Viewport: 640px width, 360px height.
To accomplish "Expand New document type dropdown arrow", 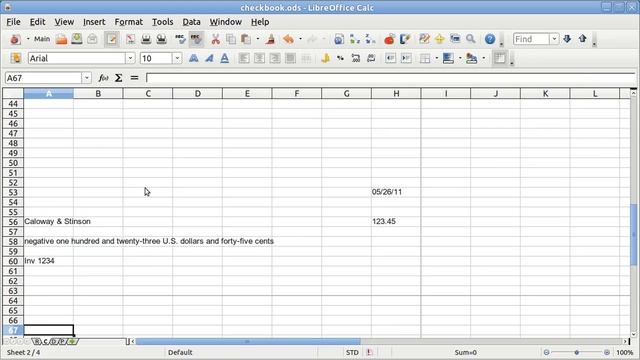I will pos(28,39).
